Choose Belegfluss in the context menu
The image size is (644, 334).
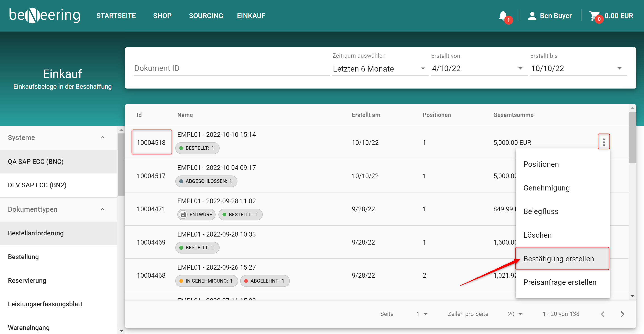point(540,211)
